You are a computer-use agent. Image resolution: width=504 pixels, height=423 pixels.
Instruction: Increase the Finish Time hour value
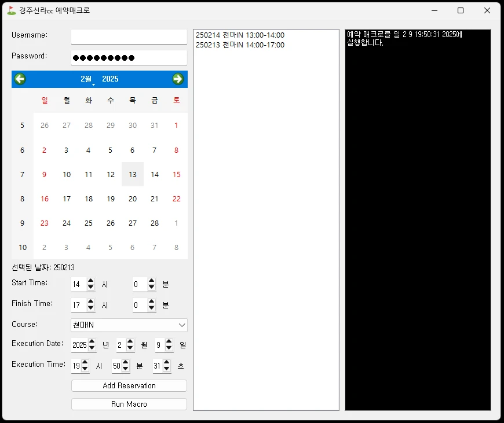(x=90, y=302)
